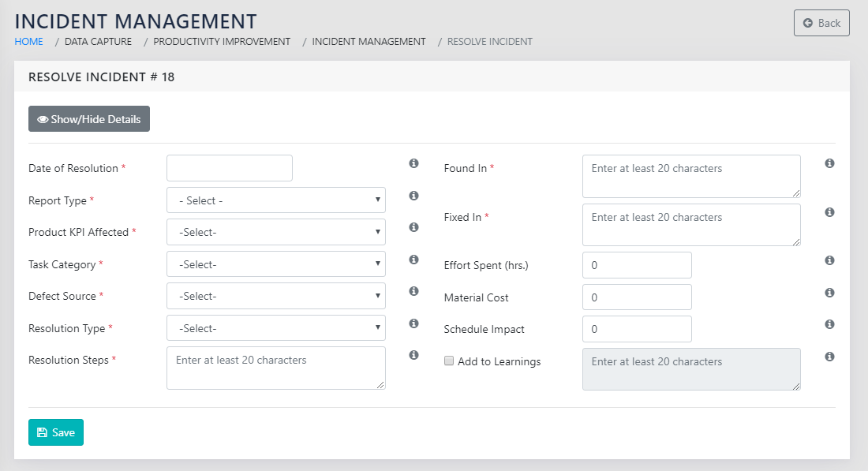Expand the Task Category dropdown
868x471 pixels.
(275, 264)
